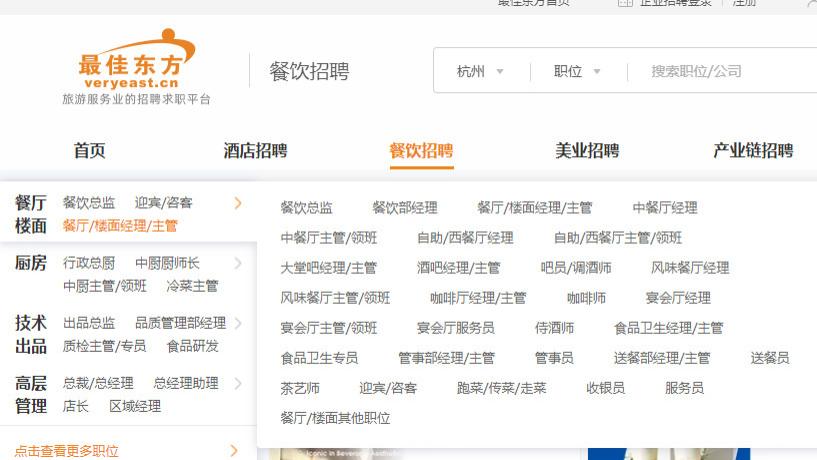This screenshot has height=460, width=817.
Task: Open 食品卫生专员 job category
Action: coord(319,358)
